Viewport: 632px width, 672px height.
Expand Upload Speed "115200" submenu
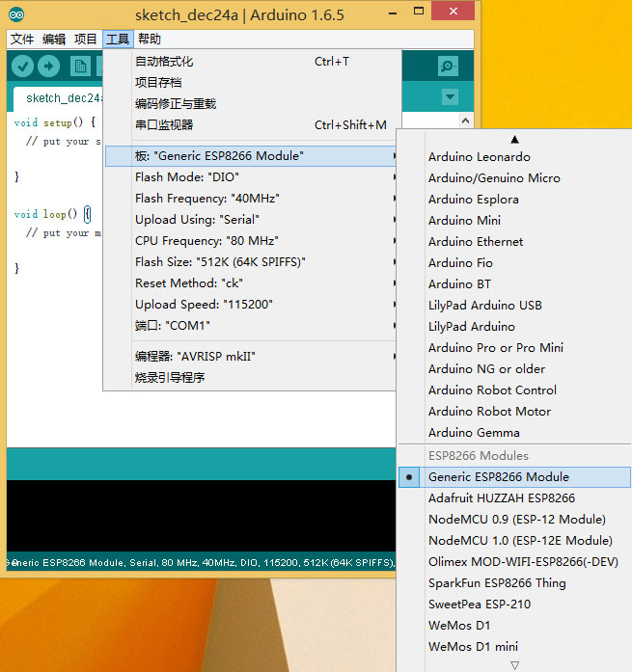pos(251,305)
